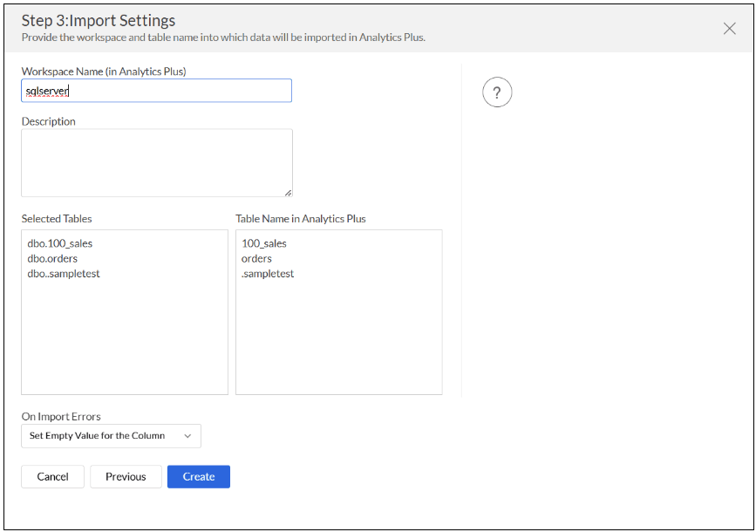Image resolution: width=756 pixels, height=532 pixels.
Task: Edit the .sampletest table name entry
Action: tap(268, 274)
